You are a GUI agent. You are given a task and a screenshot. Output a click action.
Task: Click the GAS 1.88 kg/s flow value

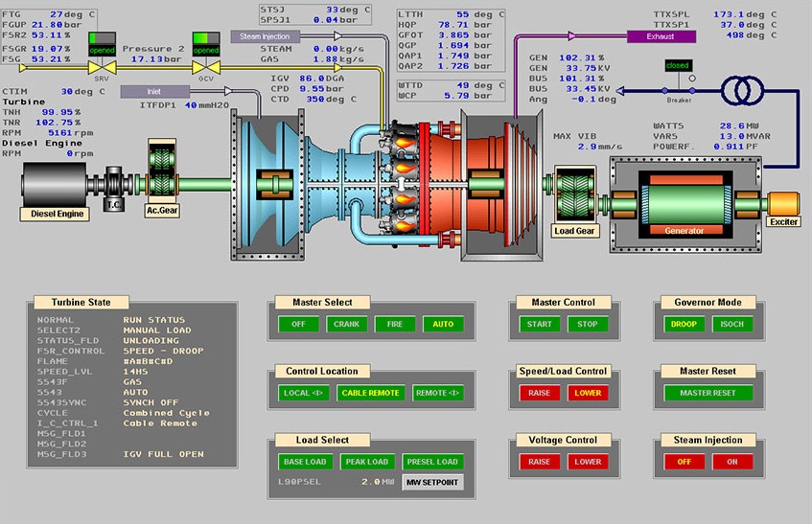click(x=338, y=59)
